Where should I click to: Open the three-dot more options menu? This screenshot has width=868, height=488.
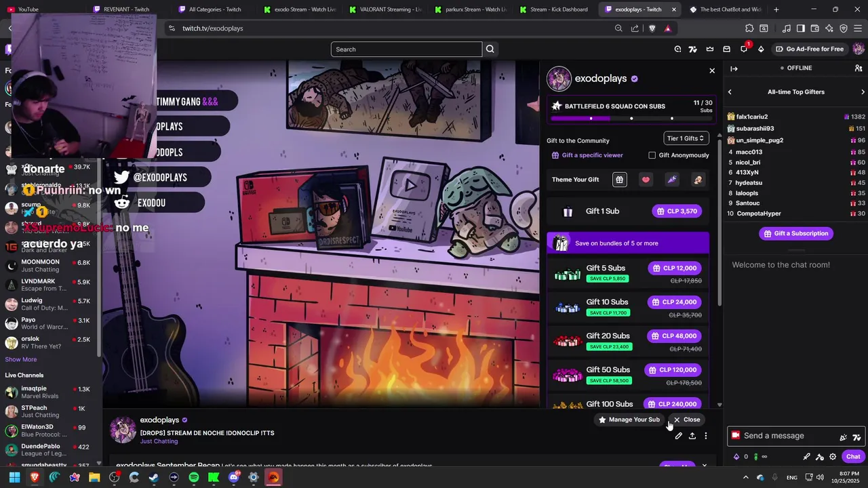click(705, 436)
